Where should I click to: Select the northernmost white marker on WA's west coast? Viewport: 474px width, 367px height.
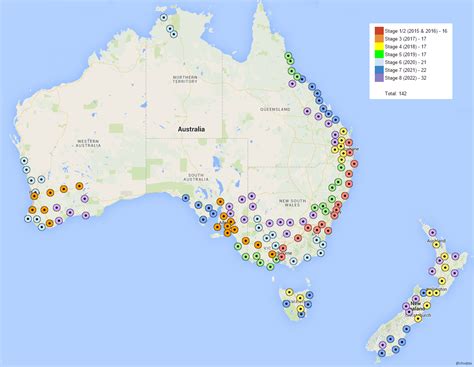pos(24,160)
